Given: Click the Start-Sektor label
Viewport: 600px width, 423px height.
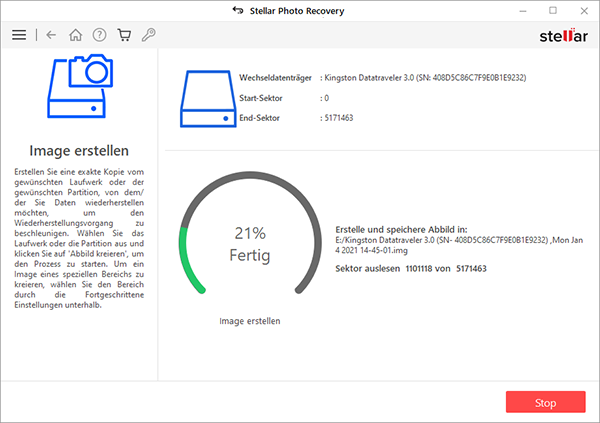Looking at the screenshot, I should [261, 98].
